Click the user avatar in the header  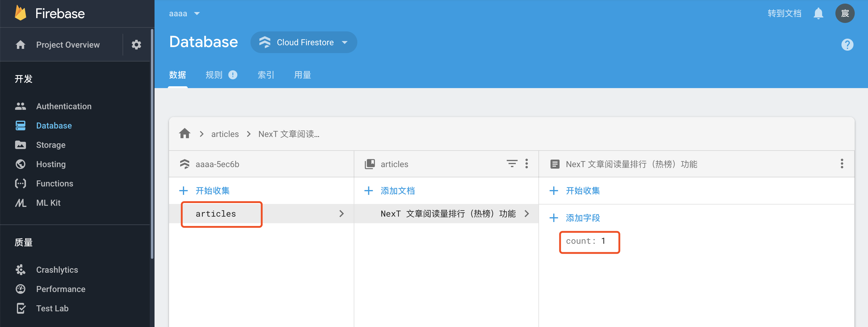[x=844, y=14]
